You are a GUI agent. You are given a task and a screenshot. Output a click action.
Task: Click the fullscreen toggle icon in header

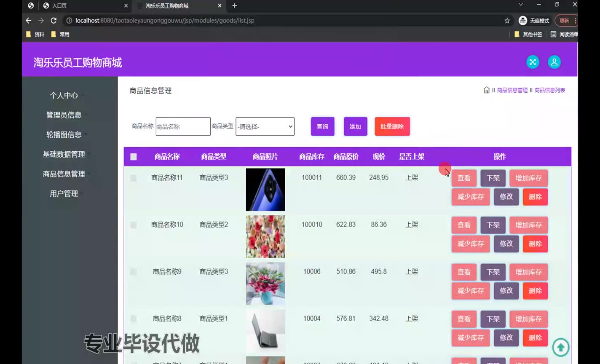(x=533, y=62)
